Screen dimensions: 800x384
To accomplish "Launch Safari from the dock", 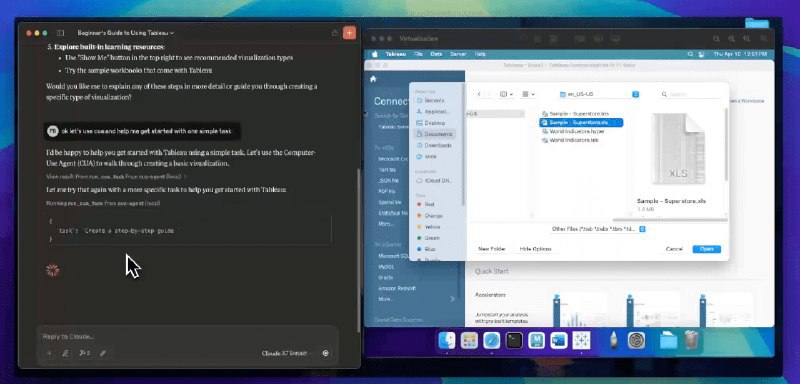I will point(492,340).
